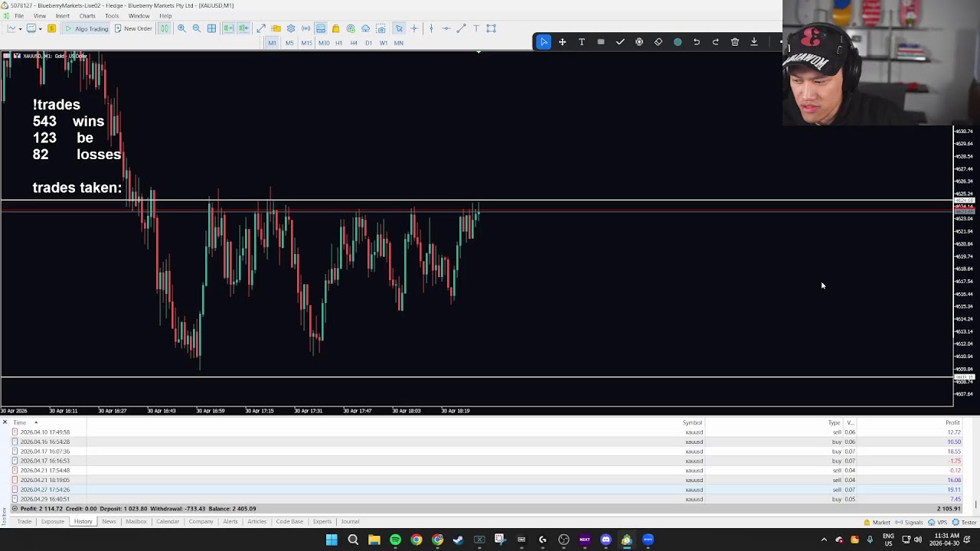Select the blue pointer tool in overlay toolbar
Image resolution: width=980 pixels, height=551 pixels.
(x=544, y=41)
